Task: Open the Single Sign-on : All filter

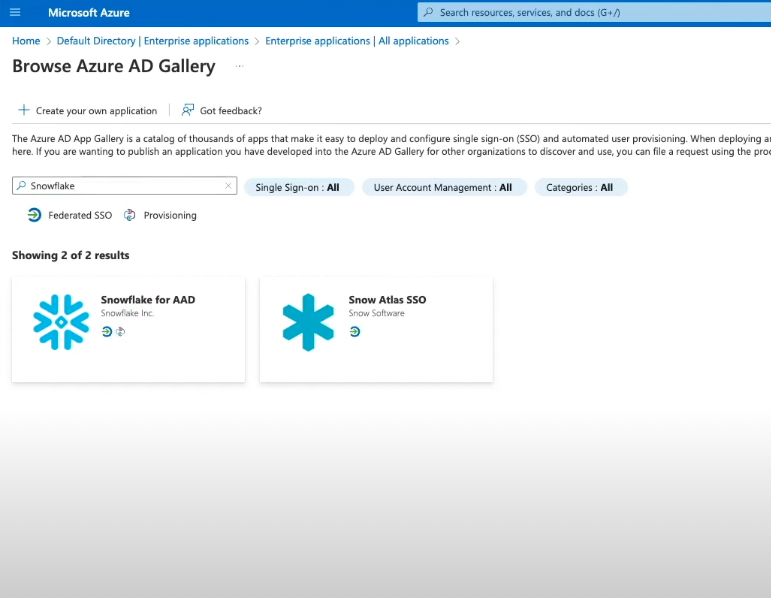Action: pyautogui.click(x=299, y=187)
